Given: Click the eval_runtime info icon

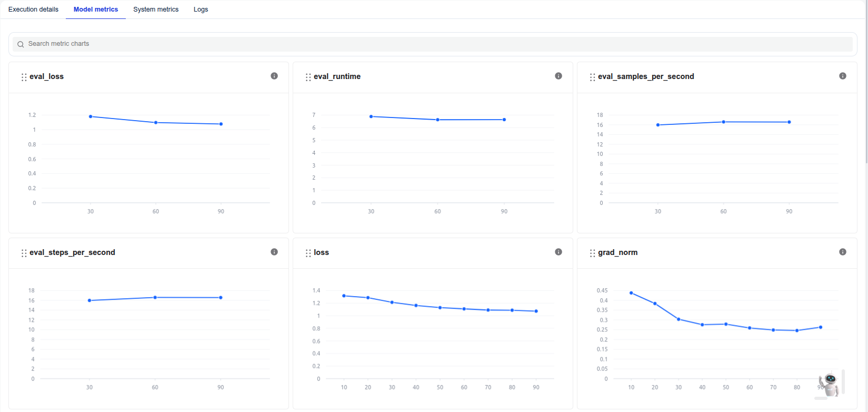Looking at the screenshot, I should [558, 76].
